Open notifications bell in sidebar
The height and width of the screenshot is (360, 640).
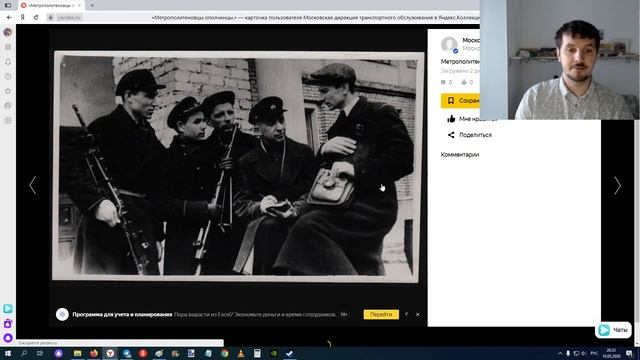(8, 62)
